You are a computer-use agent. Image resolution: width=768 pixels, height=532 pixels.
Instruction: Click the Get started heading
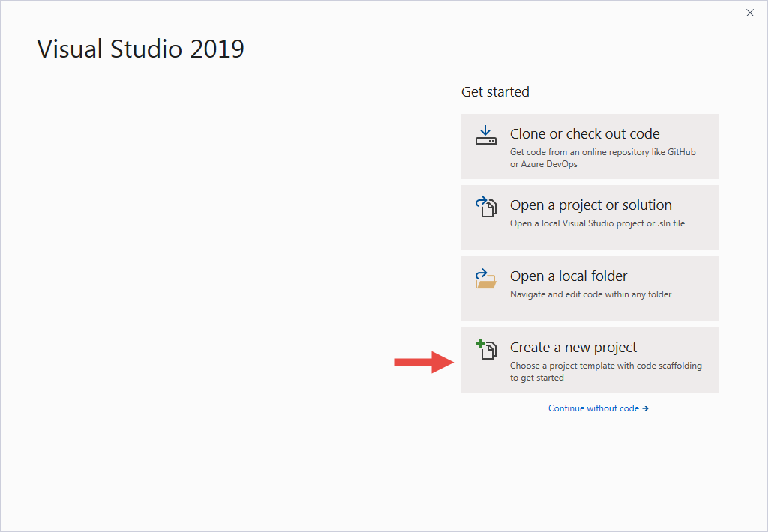(x=495, y=92)
